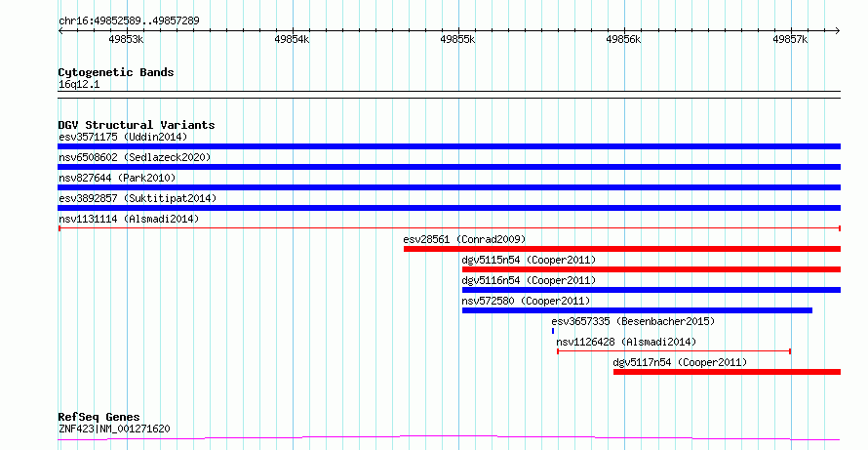Click the 49857k ruler tick label

pyautogui.click(x=791, y=39)
